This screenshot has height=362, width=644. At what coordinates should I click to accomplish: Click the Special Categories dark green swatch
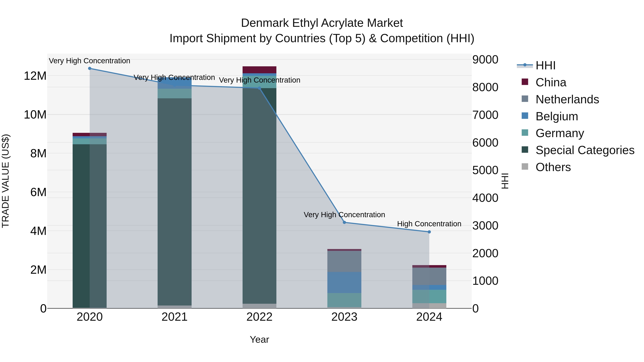pyautogui.click(x=525, y=150)
